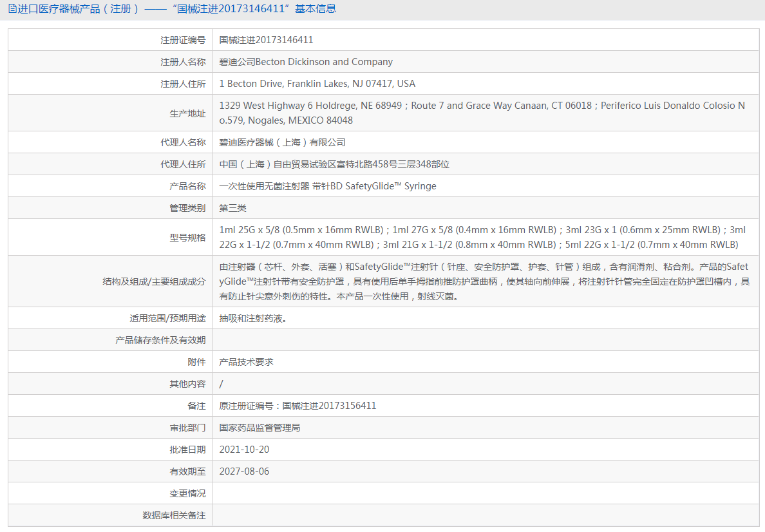This screenshot has height=532, width=765.
Task: Select the 批准日期 label
Action: pos(187,450)
